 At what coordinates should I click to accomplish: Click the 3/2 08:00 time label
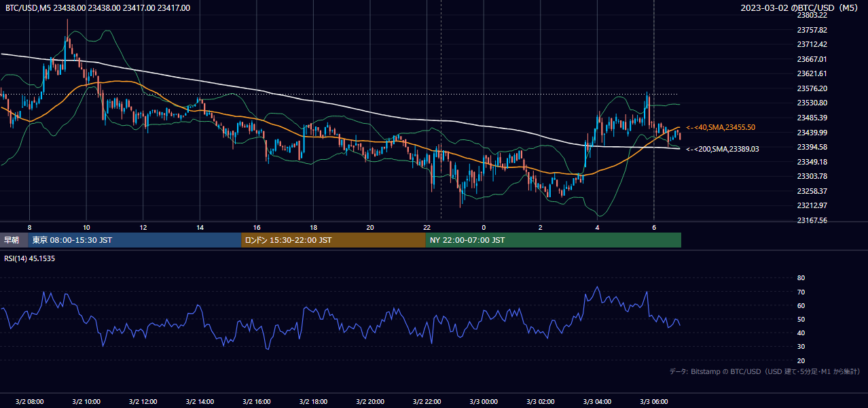pyautogui.click(x=29, y=401)
